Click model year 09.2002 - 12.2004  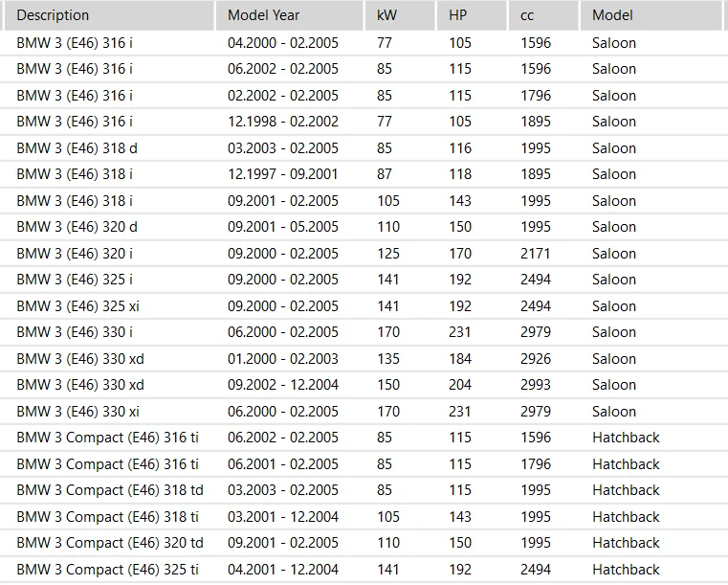[x=283, y=385]
